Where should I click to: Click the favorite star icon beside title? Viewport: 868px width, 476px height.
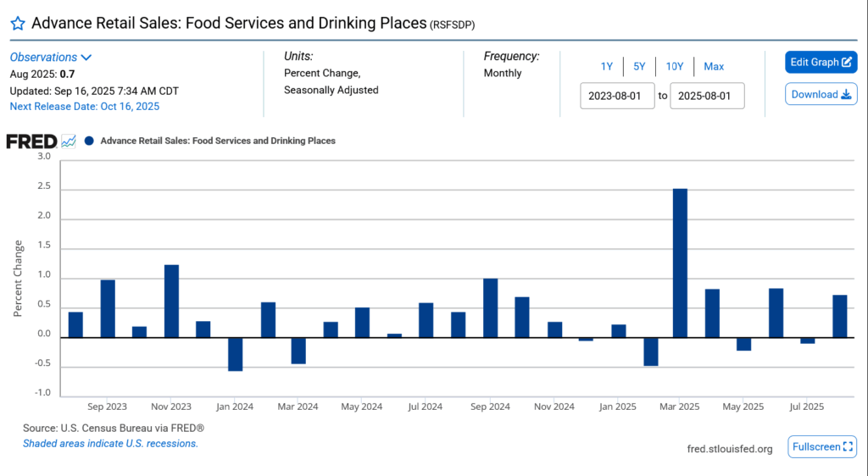pos(17,24)
